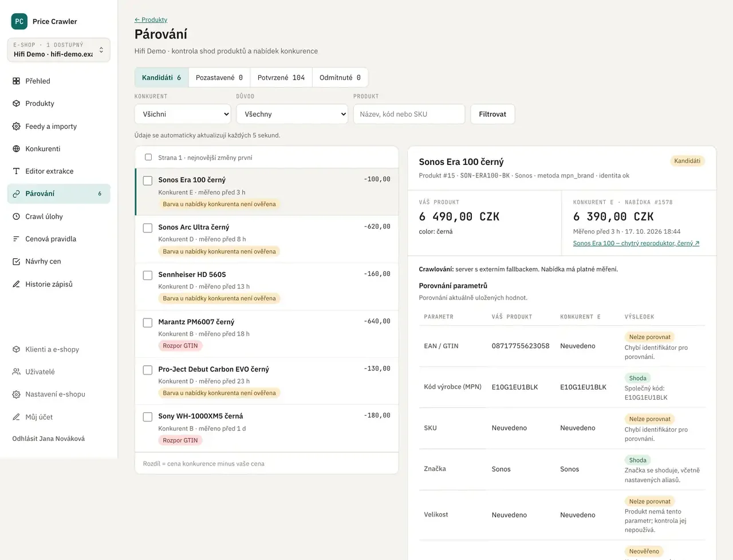
Task: Click the Uživatelé people icon
Action: [16, 372]
